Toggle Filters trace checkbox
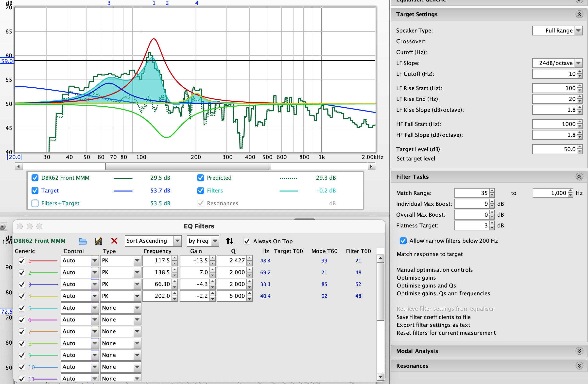Image resolution: width=588 pixels, height=384 pixels. click(x=201, y=191)
